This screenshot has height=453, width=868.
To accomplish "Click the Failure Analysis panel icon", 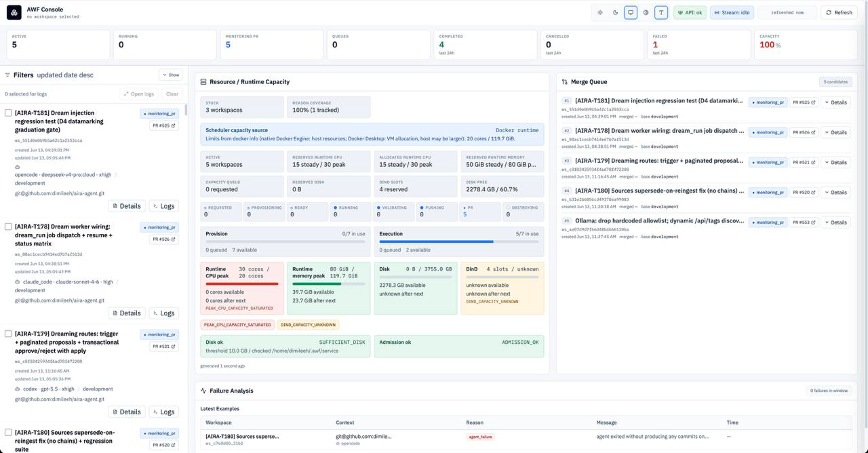I will tap(203, 391).
